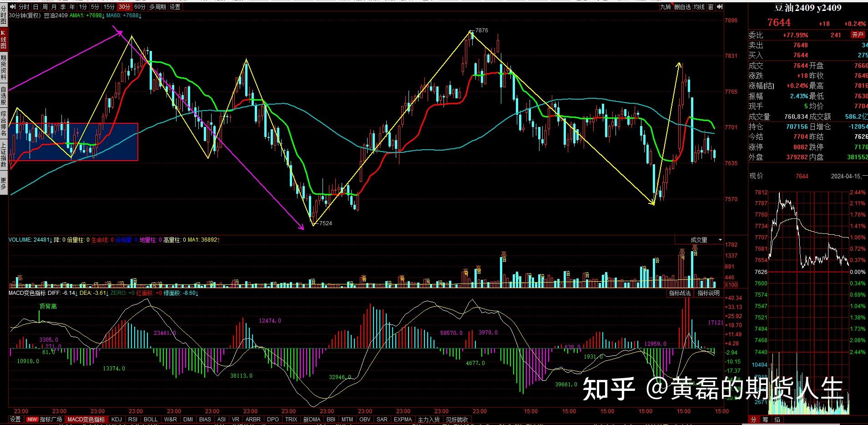Click the red 开户 button
The height and width of the screenshot is (425, 868).
858,35
